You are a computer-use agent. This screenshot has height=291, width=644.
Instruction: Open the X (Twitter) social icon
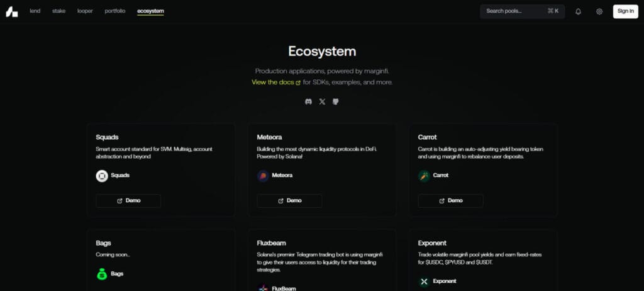coord(322,101)
